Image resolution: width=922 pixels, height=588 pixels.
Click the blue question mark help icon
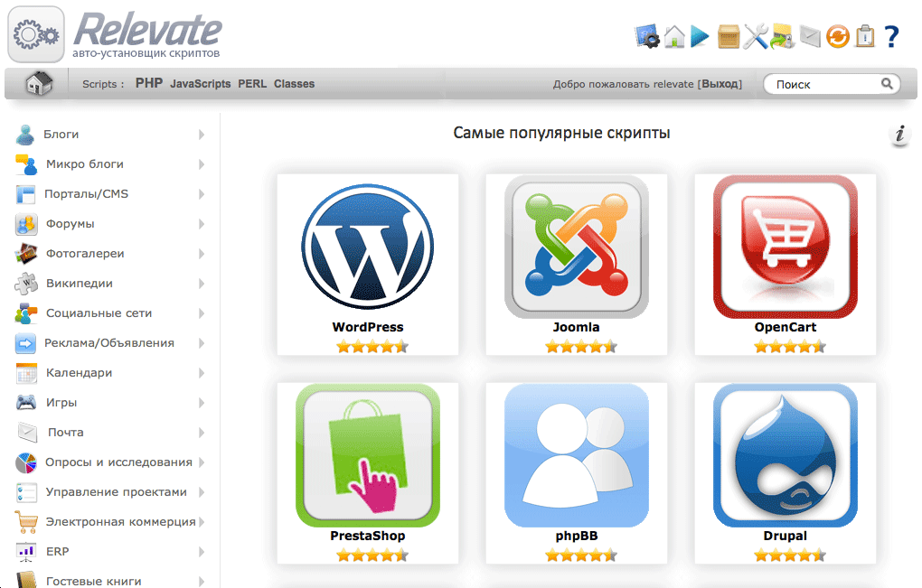892,36
